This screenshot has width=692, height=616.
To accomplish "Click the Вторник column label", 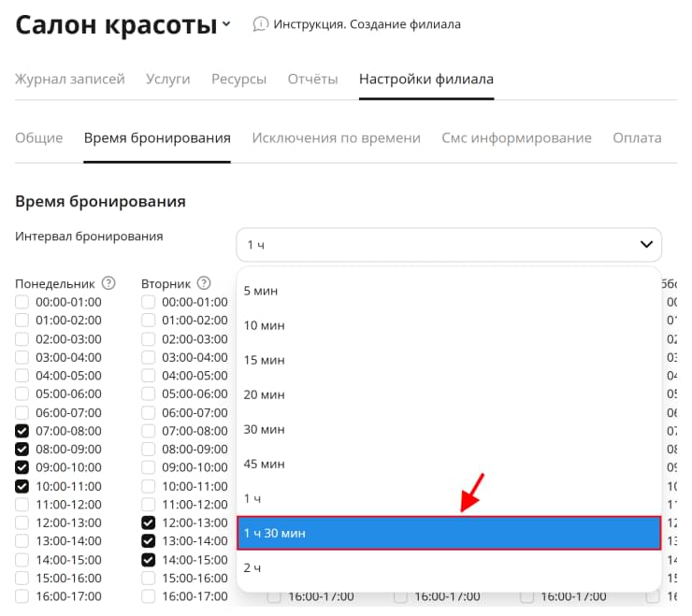I will pos(166,284).
